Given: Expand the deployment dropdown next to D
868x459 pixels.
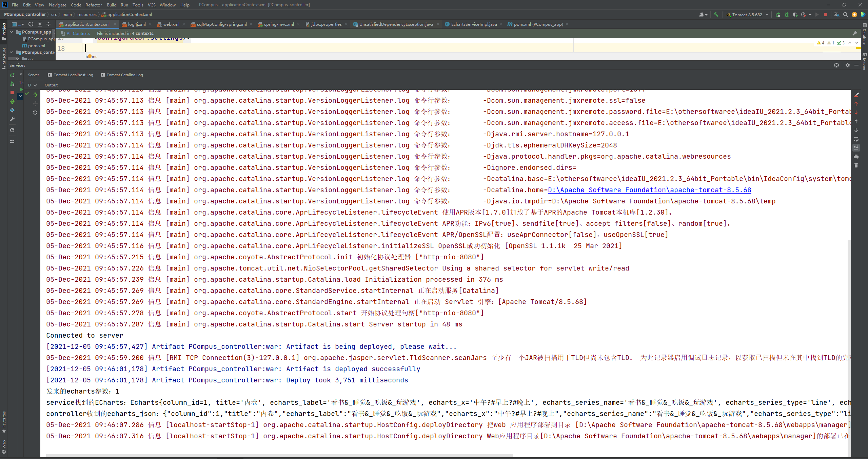Looking at the screenshot, I should (x=35, y=85).
